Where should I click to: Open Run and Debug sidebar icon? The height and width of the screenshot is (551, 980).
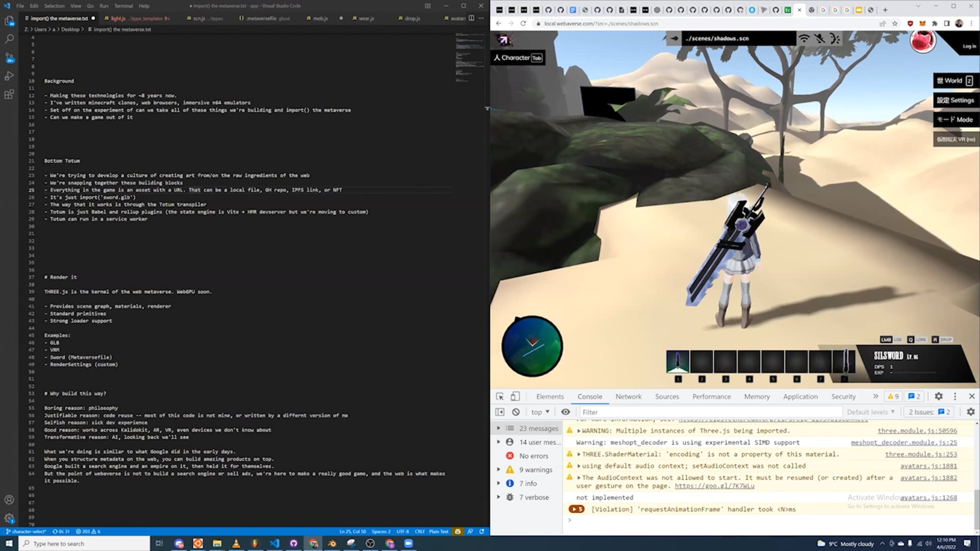[x=9, y=76]
